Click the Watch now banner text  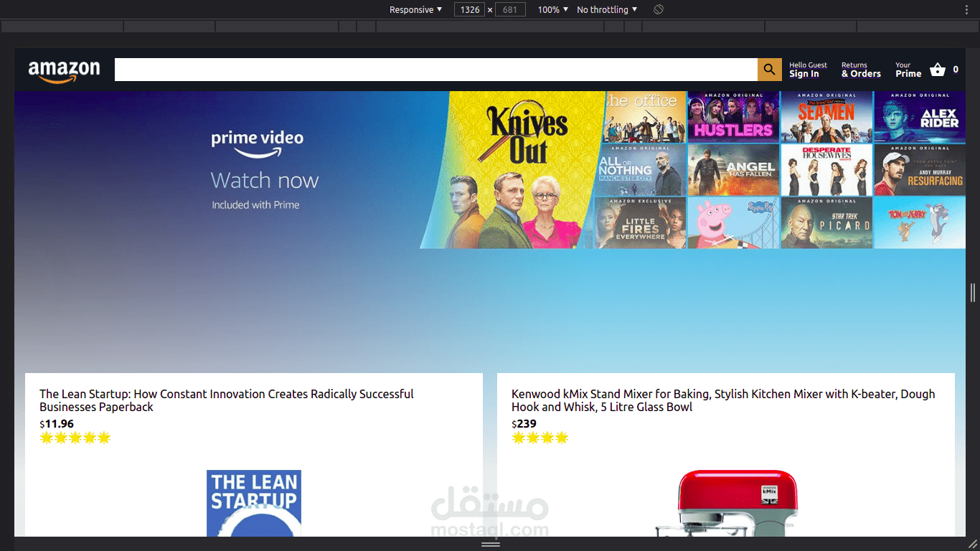265,180
